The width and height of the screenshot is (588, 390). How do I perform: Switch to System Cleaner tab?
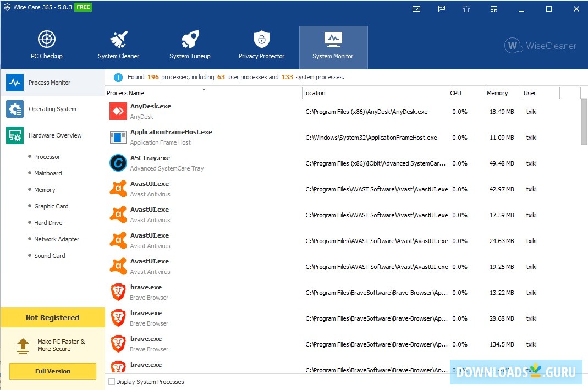coord(118,45)
